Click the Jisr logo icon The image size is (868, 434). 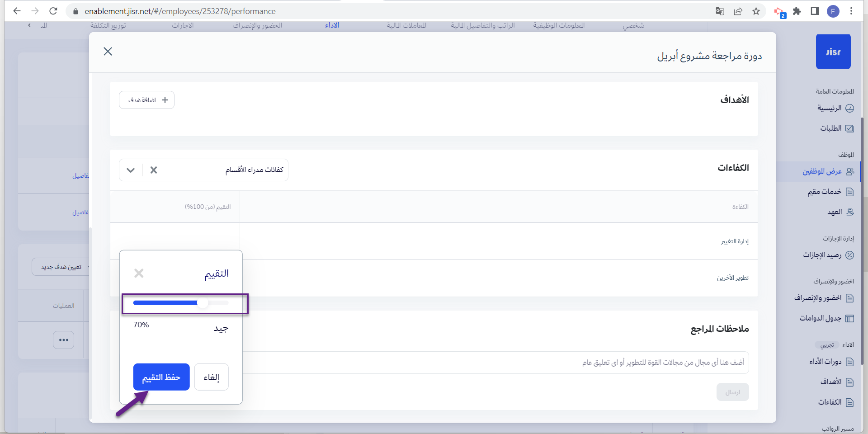[833, 52]
